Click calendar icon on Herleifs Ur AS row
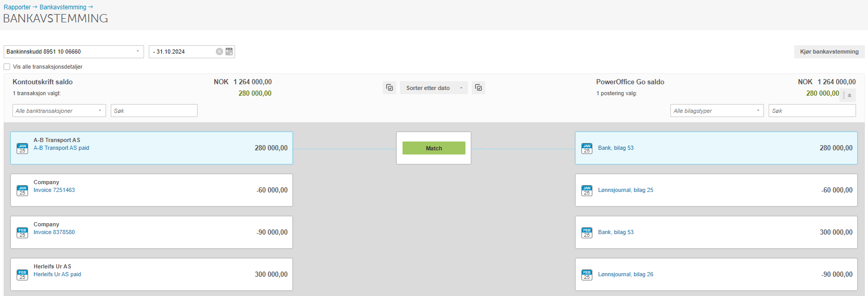Screen dimensions: 868x296 (22, 275)
